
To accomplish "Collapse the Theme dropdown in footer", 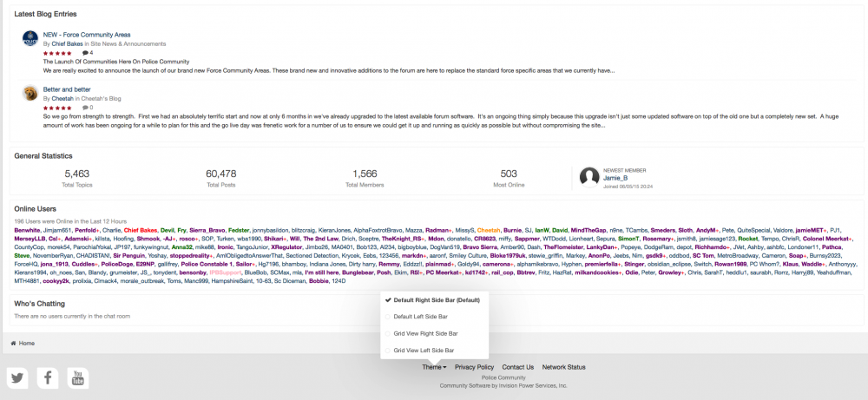I will tap(434, 367).
